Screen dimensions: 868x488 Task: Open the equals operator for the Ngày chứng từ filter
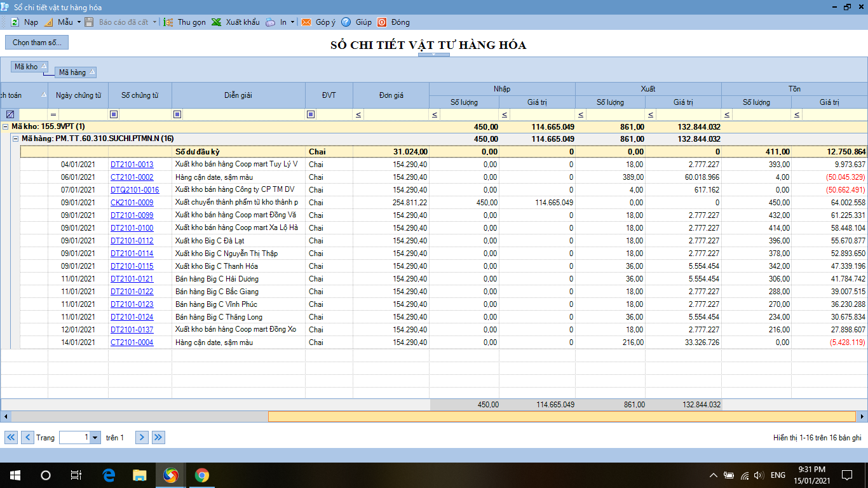point(53,114)
